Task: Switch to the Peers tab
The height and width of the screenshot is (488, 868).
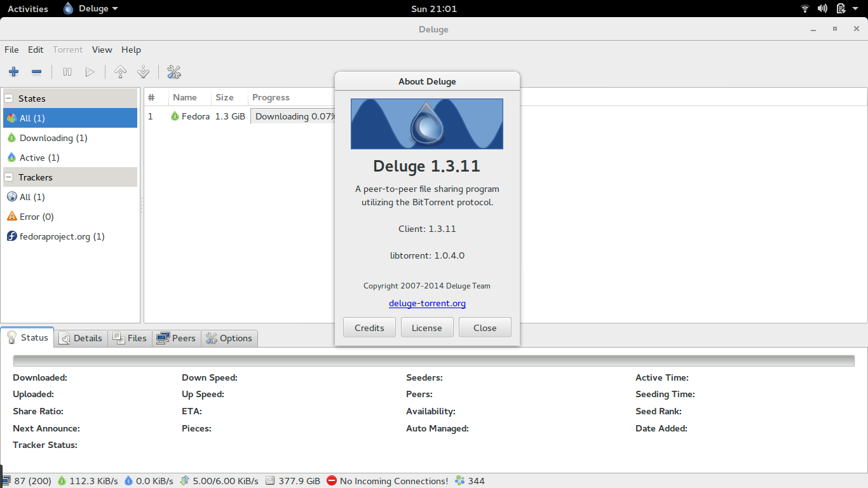Action: click(x=177, y=338)
